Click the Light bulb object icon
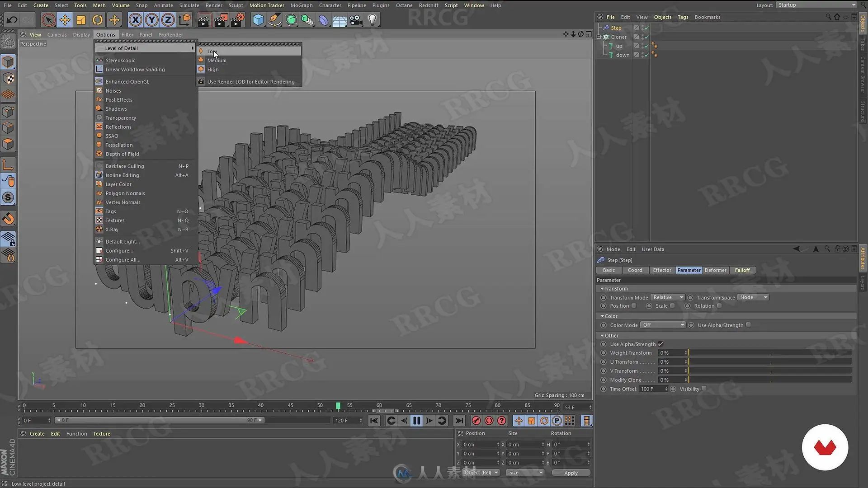The image size is (868, 488). (x=372, y=20)
